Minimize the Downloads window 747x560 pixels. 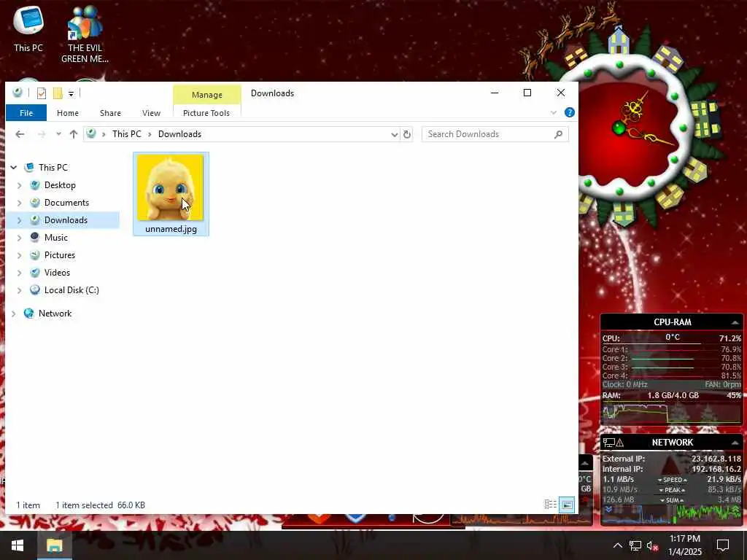click(x=495, y=93)
